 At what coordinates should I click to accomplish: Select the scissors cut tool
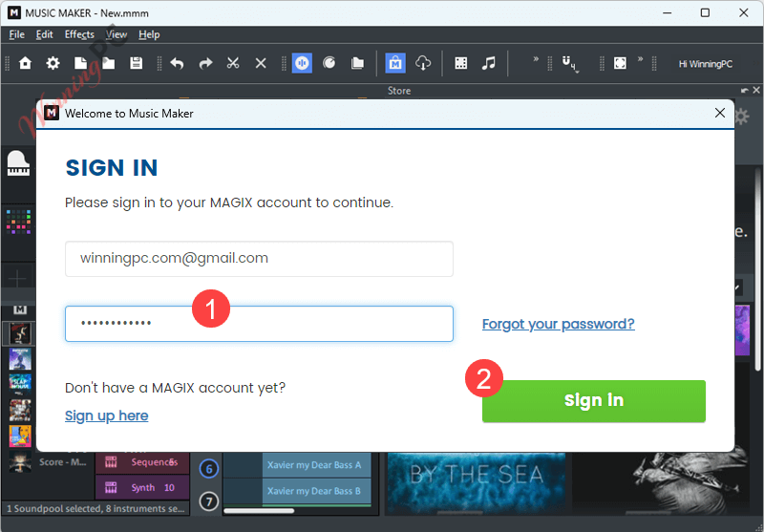pyautogui.click(x=233, y=63)
